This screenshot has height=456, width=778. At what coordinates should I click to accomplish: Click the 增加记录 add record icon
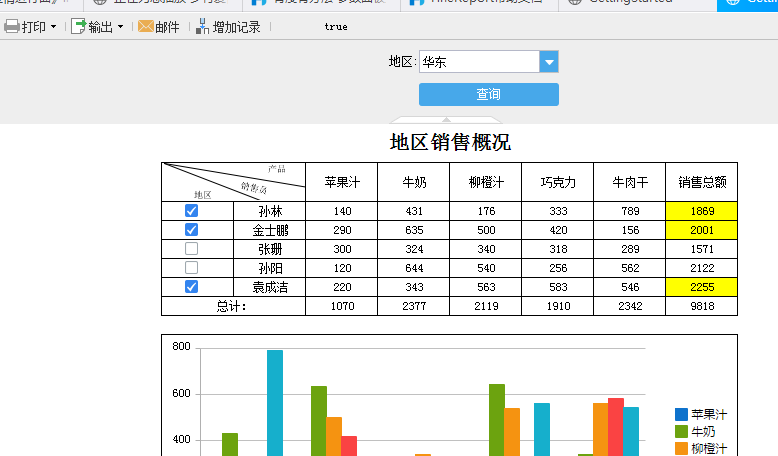(x=202, y=26)
